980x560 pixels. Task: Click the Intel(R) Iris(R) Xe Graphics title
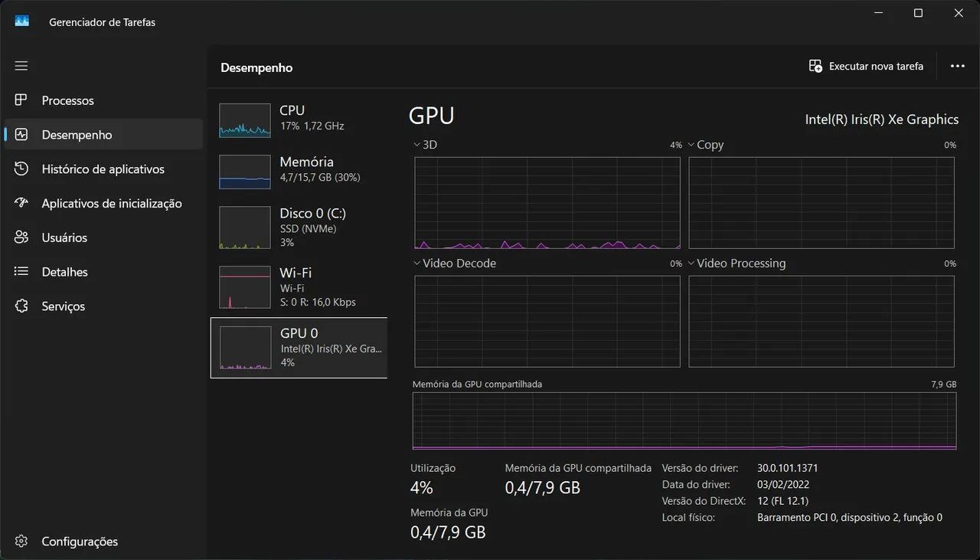[x=881, y=120]
